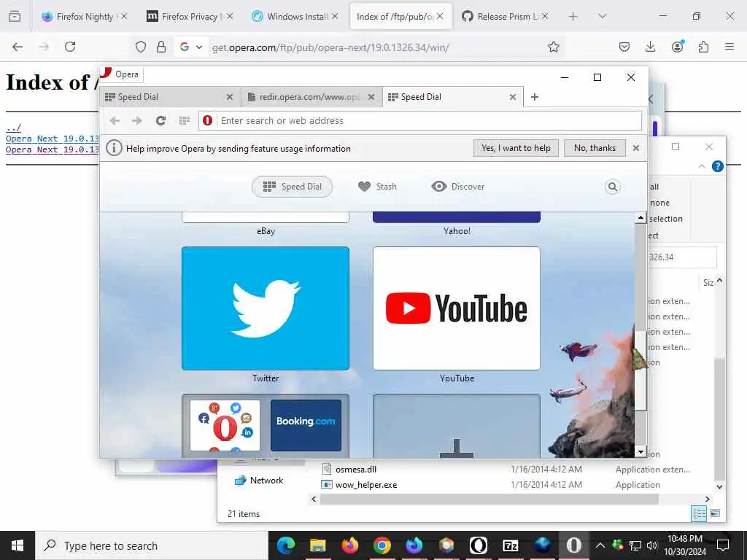Screen dimensions: 747x560
Task: Open Network in Explorer sidebar
Action: click(x=259, y=481)
